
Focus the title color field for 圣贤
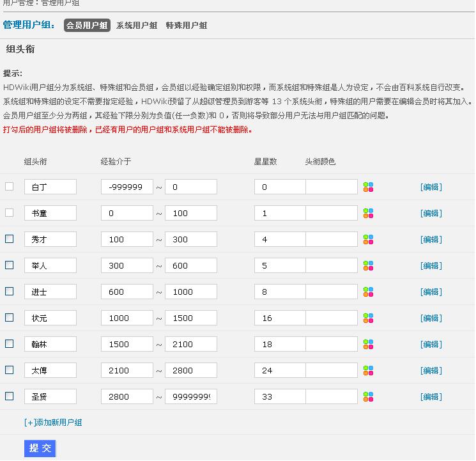[x=332, y=396]
